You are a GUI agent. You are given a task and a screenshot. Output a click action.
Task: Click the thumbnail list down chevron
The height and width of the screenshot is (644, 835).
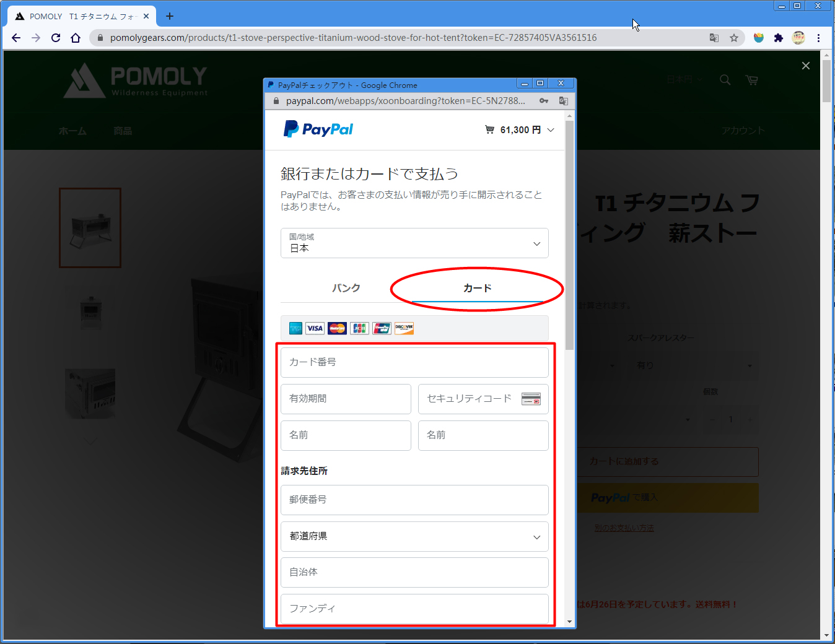point(90,442)
